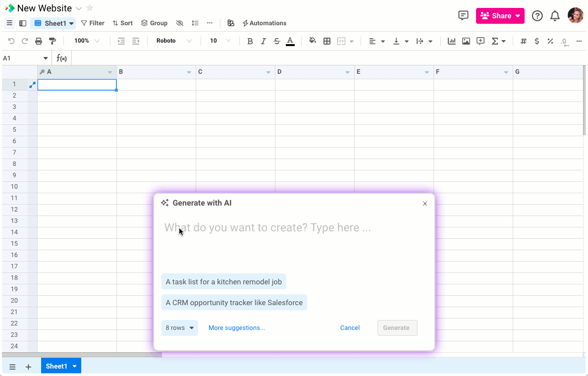
Task: Open the conditional formatting icon beside Automations
Action: point(231,23)
